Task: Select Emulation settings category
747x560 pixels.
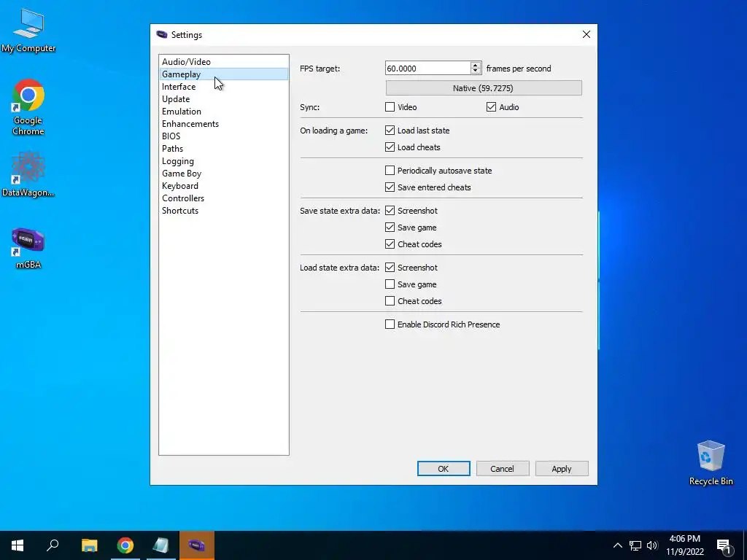Action: pyautogui.click(x=223, y=112)
